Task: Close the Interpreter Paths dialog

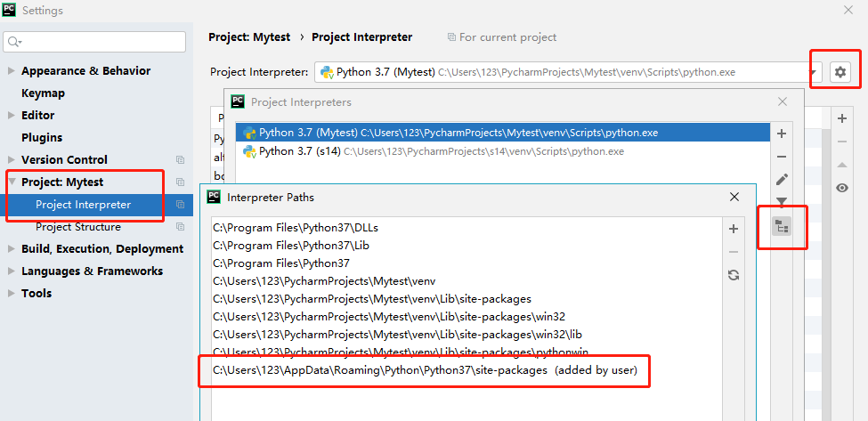Action: tap(734, 197)
